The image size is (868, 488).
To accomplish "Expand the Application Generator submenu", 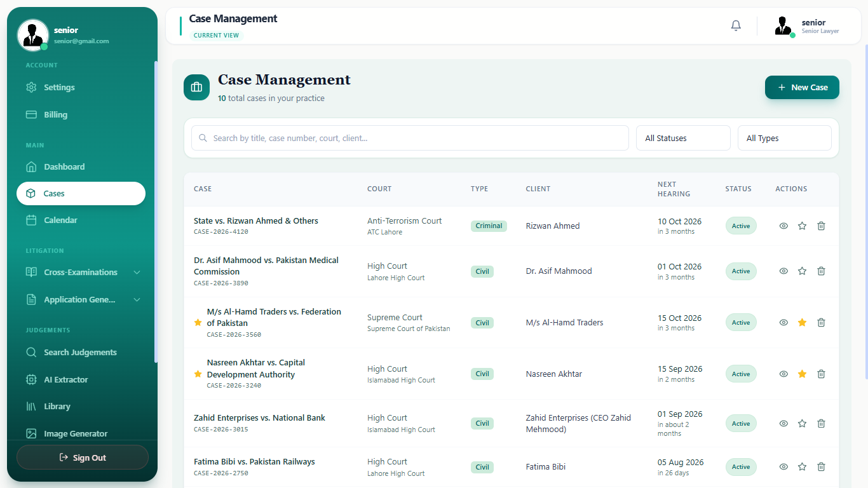I will pyautogui.click(x=81, y=299).
